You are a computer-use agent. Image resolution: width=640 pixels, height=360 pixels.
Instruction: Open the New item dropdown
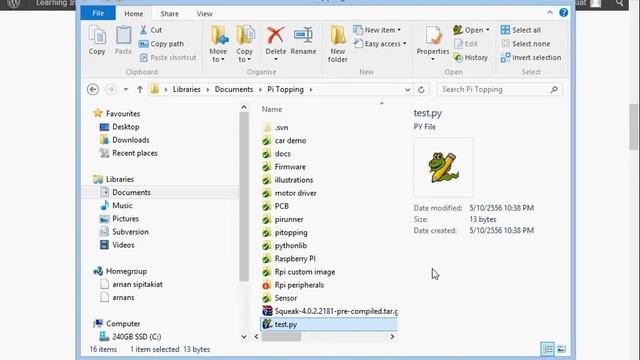399,30
